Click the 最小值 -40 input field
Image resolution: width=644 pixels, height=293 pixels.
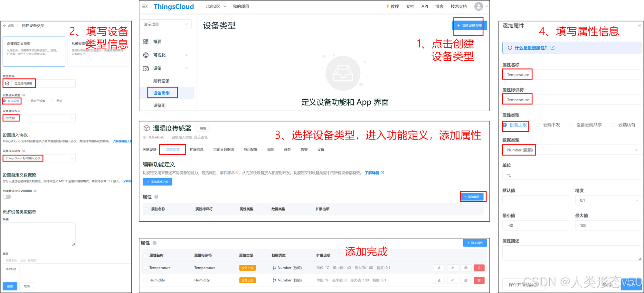pyautogui.click(x=536, y=225)
